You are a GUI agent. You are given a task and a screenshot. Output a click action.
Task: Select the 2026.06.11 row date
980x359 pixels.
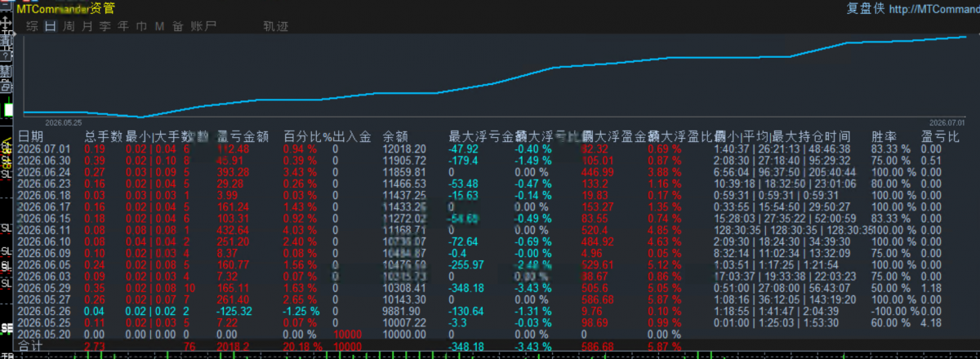[43, 231]
